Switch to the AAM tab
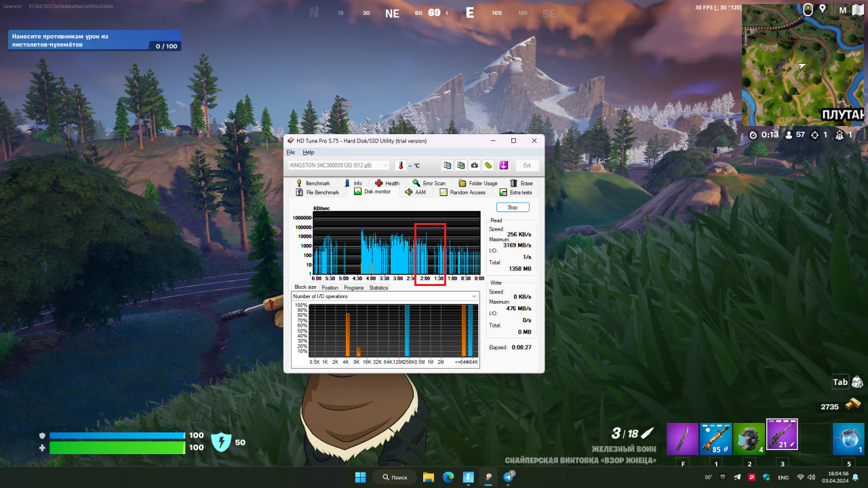The width and height of the screenshot is (868, 488). pyautogui.click(x=416, y=192)
